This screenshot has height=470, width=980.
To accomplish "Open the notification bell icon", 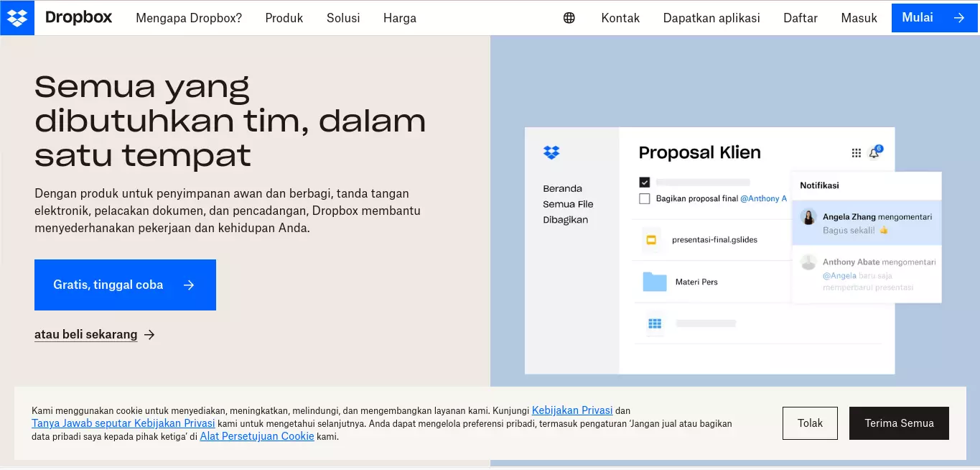I will [874, 152].
